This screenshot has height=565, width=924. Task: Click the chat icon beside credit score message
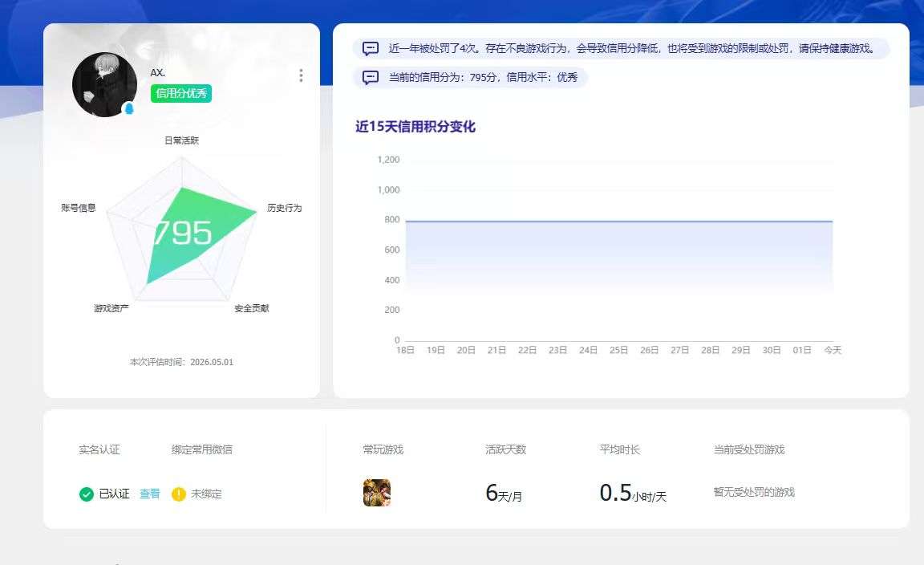(370, 77)
